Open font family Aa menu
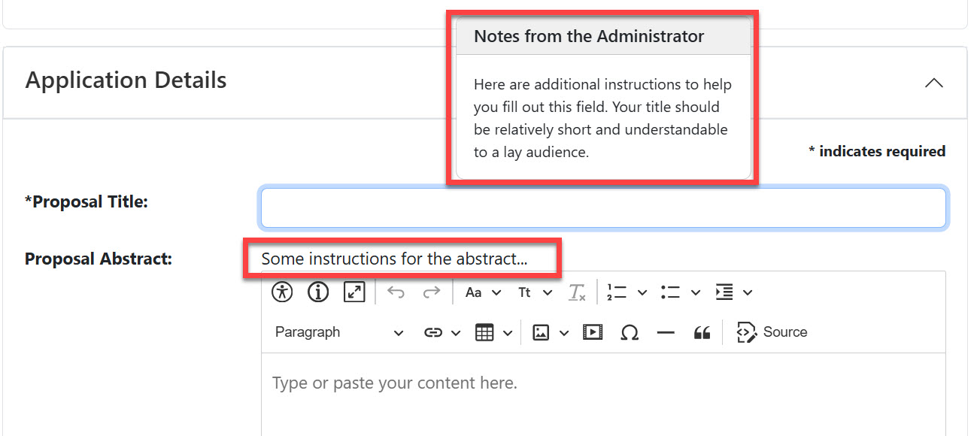This screenshot has width=980, height=436. click(x=473, y=292)
